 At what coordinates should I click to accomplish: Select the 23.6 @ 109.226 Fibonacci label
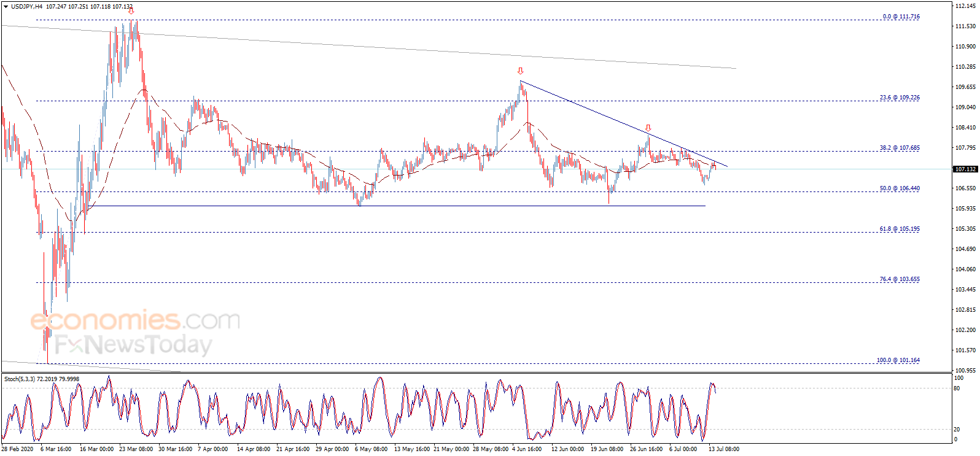tap(900, 98)
